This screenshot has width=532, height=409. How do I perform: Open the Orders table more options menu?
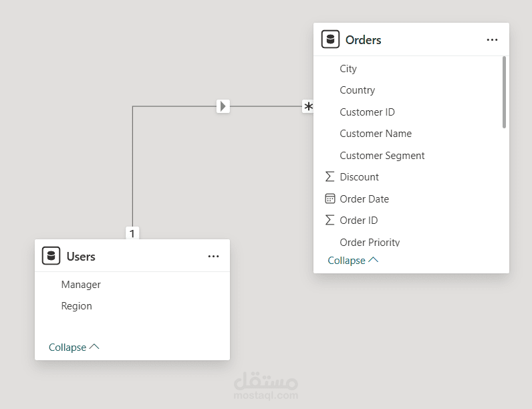point(492,40)
